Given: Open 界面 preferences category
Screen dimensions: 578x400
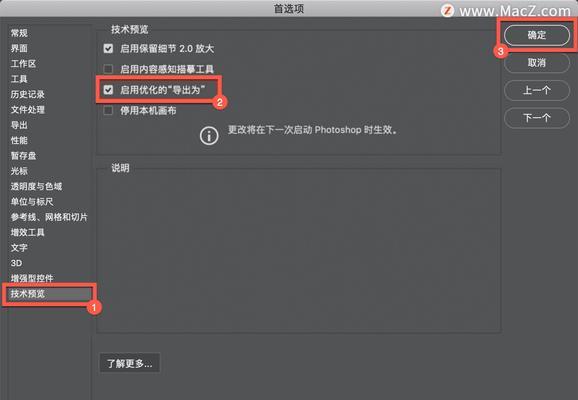Looking at the screenshot, I should click(19, 48).
